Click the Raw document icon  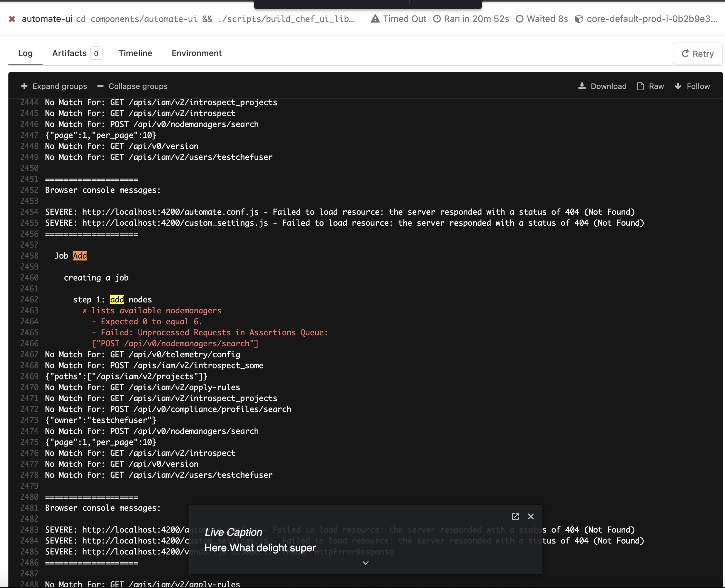640,86
